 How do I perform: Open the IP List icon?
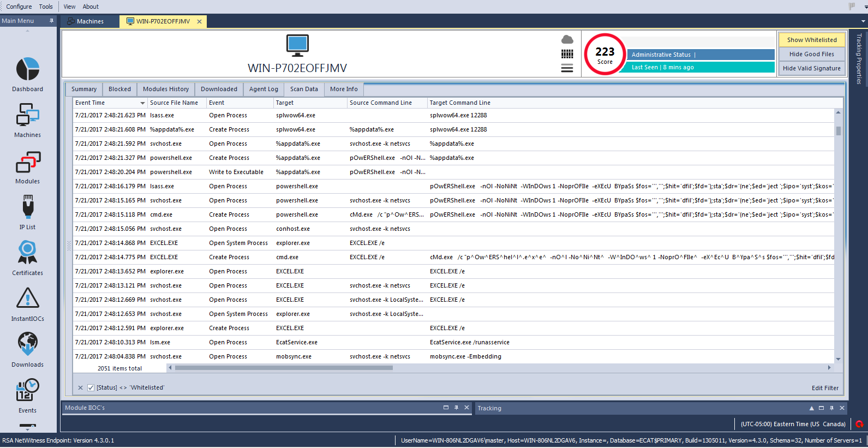click(27, 208)
